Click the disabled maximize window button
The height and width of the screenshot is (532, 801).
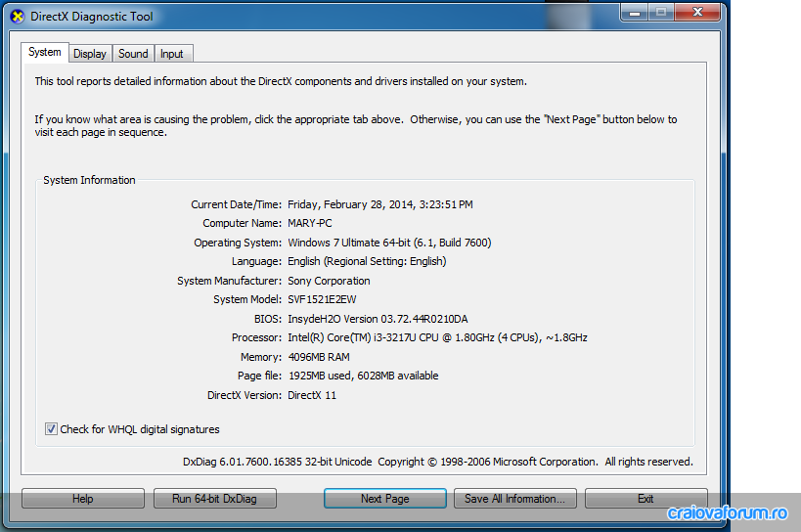click(661, 13)
